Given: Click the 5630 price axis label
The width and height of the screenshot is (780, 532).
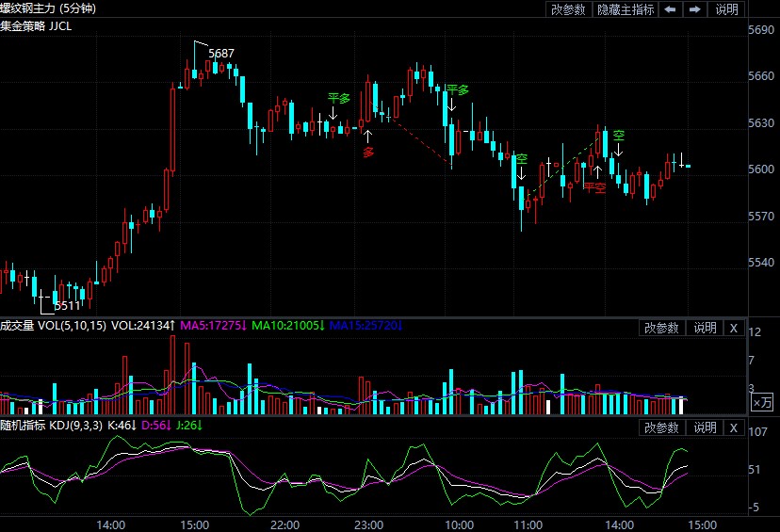Looking at the screenshot, I should coord(761,122).
